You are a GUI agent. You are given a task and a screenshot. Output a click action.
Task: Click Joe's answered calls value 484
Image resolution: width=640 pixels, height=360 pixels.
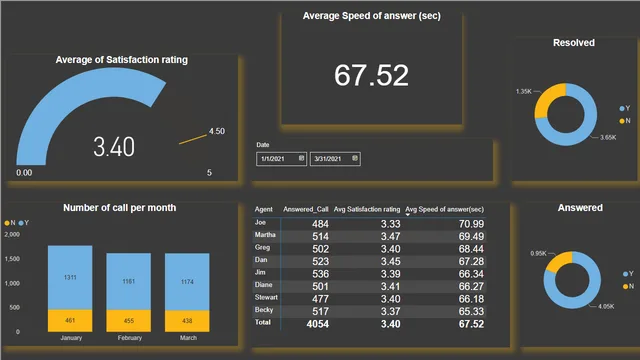click(x=320, y=224)
